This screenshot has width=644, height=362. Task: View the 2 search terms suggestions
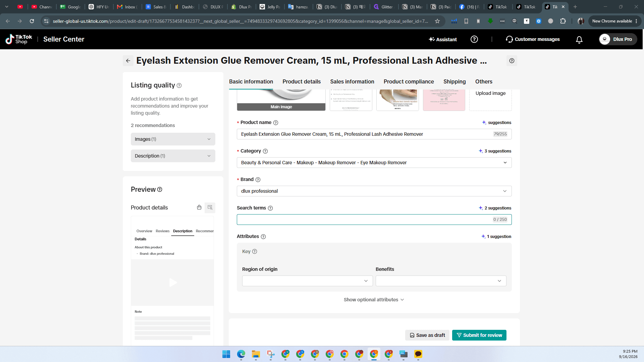point(495,208)
